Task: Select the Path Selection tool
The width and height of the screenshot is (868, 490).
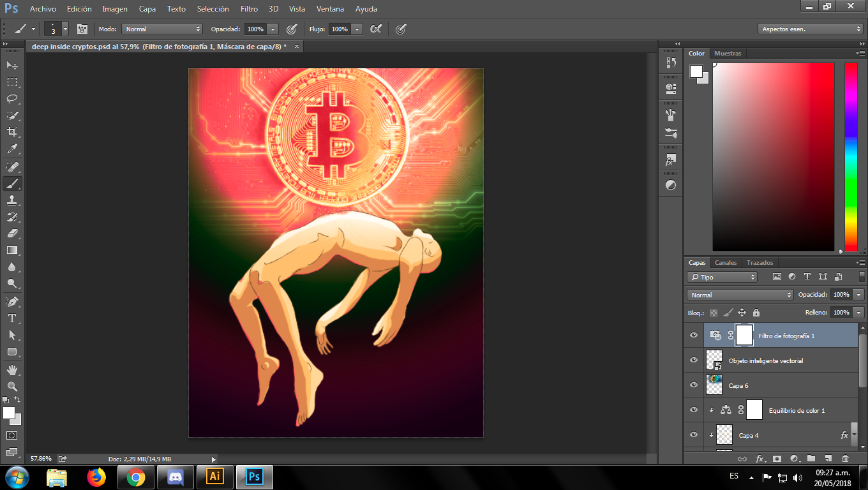Action: (12, 334)
